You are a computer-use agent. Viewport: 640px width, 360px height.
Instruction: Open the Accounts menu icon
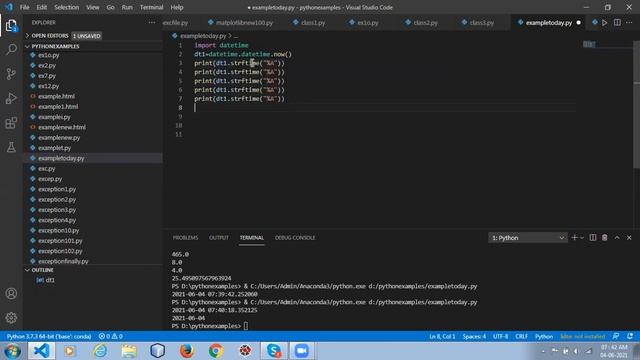tap(11, 293)
